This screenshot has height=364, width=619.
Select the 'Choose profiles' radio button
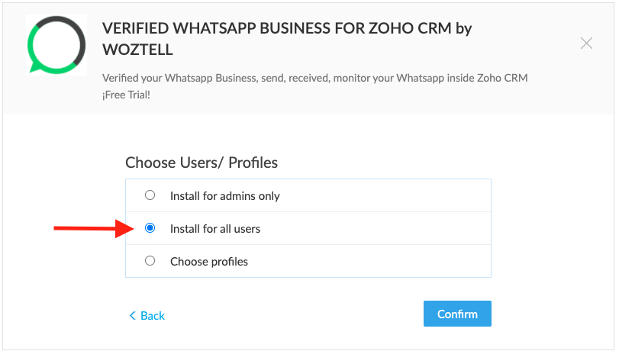click(150, 260)
